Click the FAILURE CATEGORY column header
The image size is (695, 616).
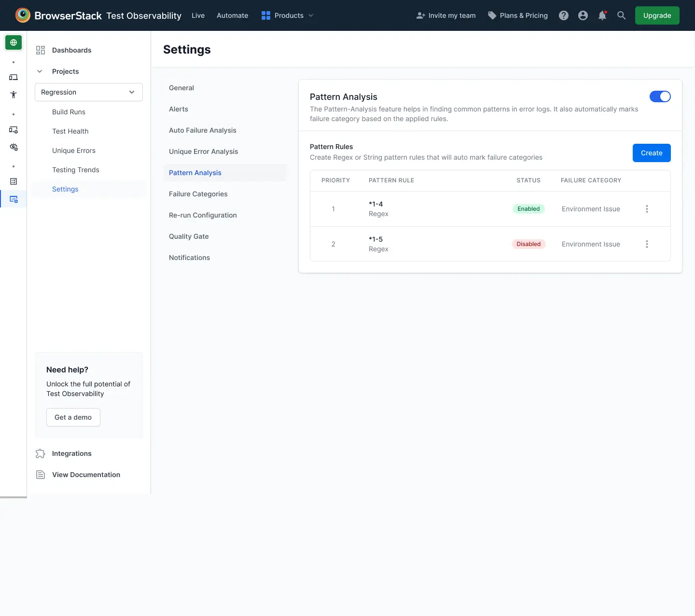pos(591,180)
